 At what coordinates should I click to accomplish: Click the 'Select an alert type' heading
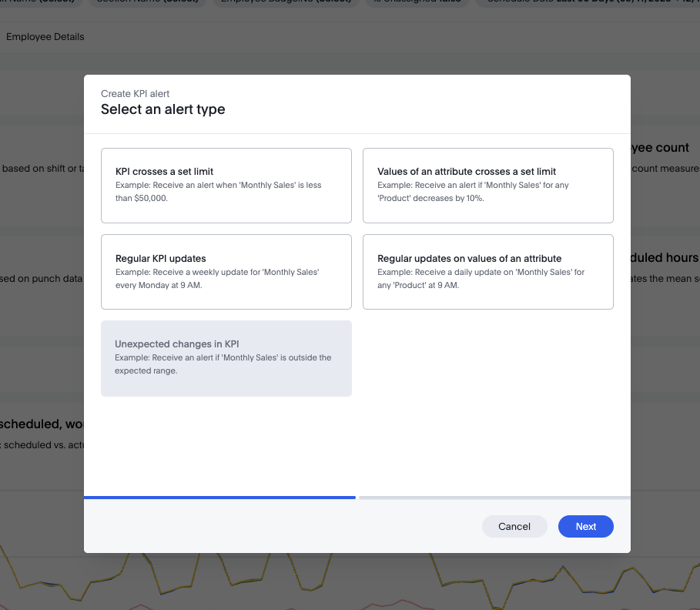[x=162, y=109]
